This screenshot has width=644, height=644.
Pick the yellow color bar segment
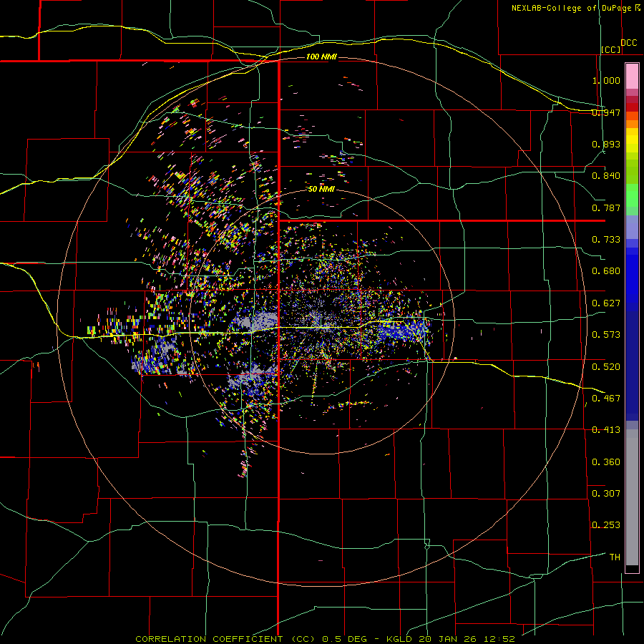(x=632, y=141)
